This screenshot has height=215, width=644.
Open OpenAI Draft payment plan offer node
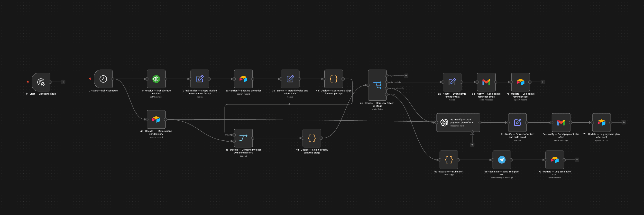click(x=458, y=122)
